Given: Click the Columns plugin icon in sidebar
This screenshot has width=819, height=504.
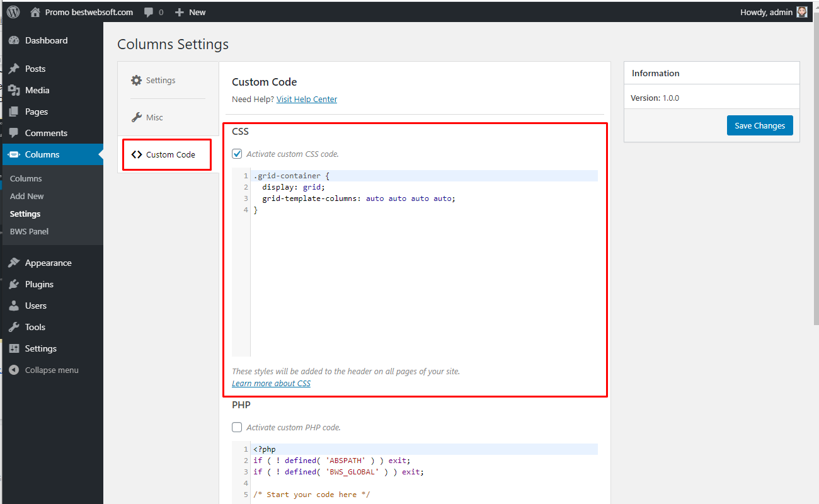Looking at the screenshot, I should pos(14,154).
